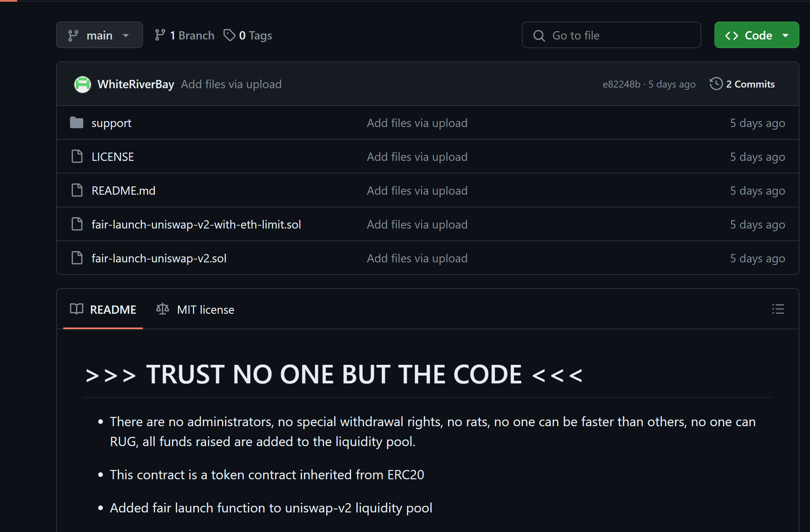Expand the main branch dropdown
The image size is (810, 532).
point(99,35)
